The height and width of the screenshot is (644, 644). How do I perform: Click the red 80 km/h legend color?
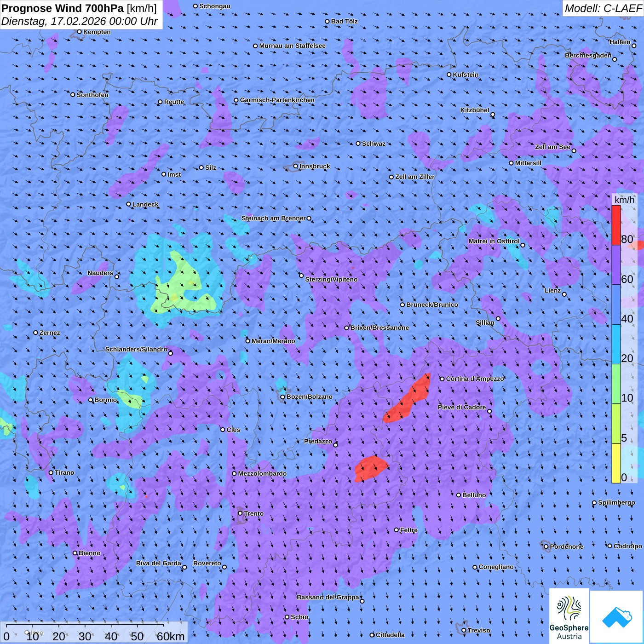pos(616,225)
